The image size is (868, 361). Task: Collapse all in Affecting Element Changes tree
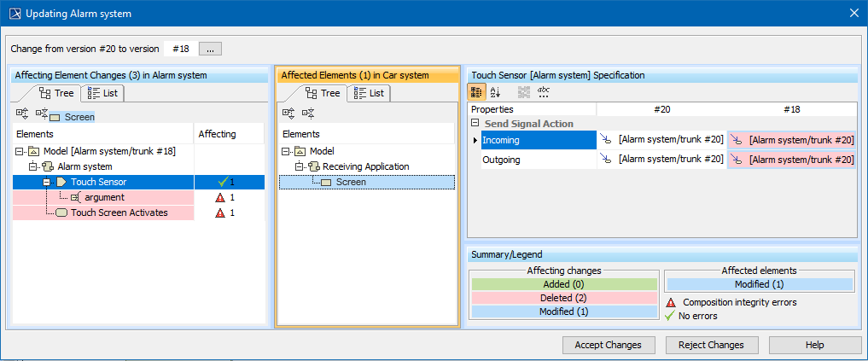(x=41, y=113)
